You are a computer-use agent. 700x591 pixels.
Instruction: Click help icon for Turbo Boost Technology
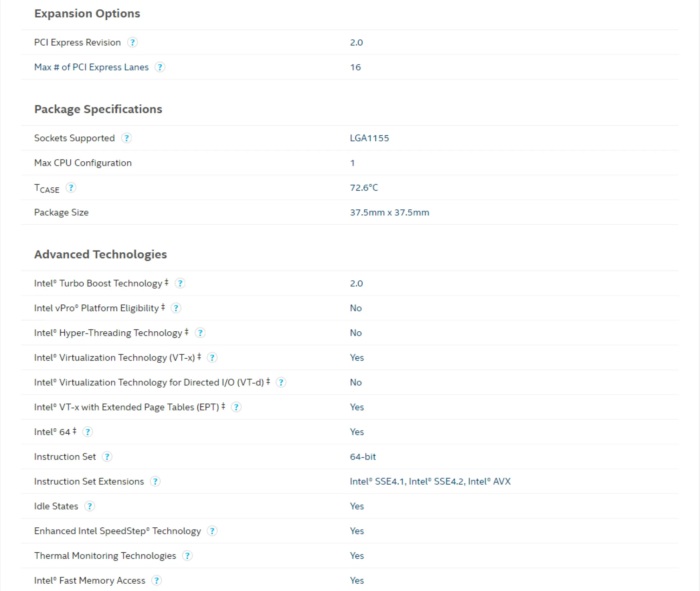(180, 284)
